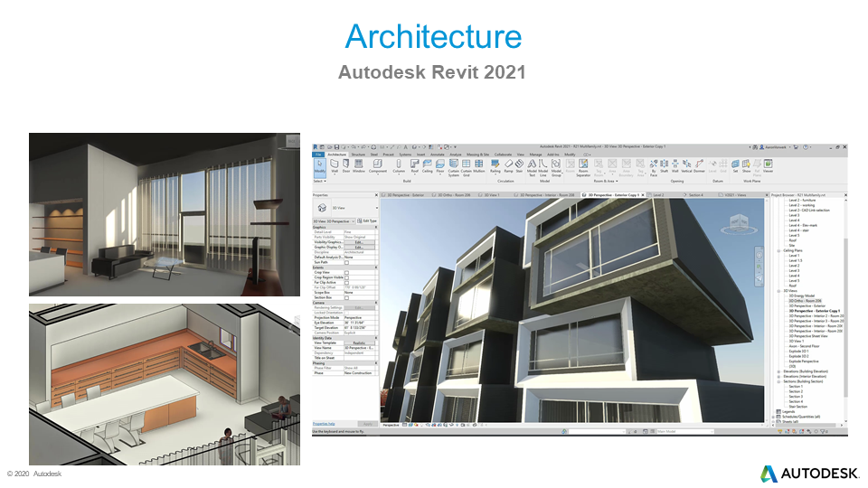Screen dimensions: 868x488
Task: Click the Save icon in quick access toolbar
Action: coord(336,147)
